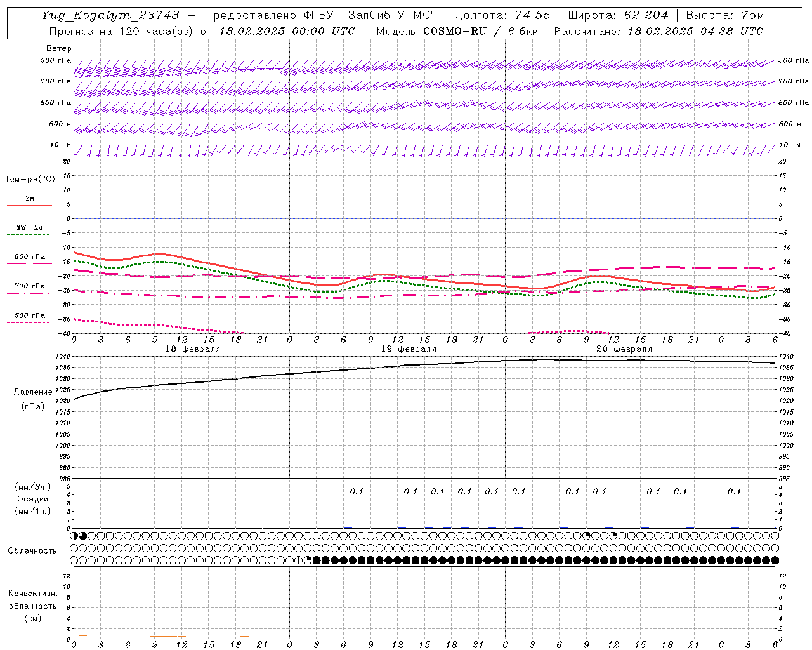Click the Тем-ра(°C) temperature heading

click(x=30, y=180)
